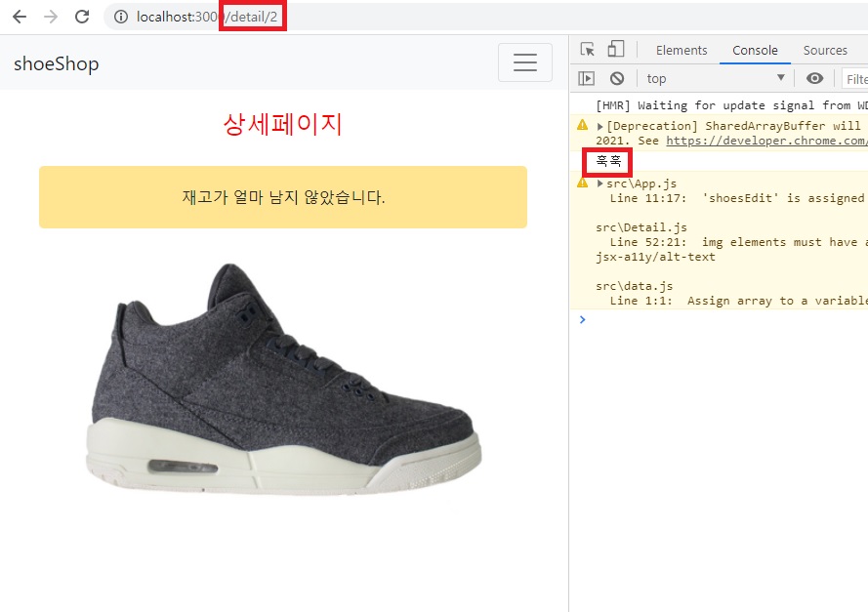Click the localhost address bar URL
Image resolution: width=868 pixels, height=612 pixels.
(206, 17)
